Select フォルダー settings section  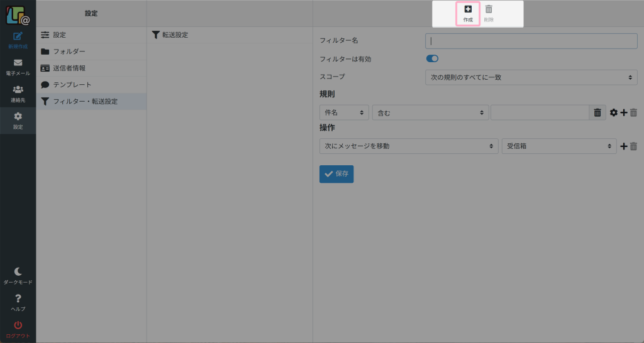(x=91, y=52)
